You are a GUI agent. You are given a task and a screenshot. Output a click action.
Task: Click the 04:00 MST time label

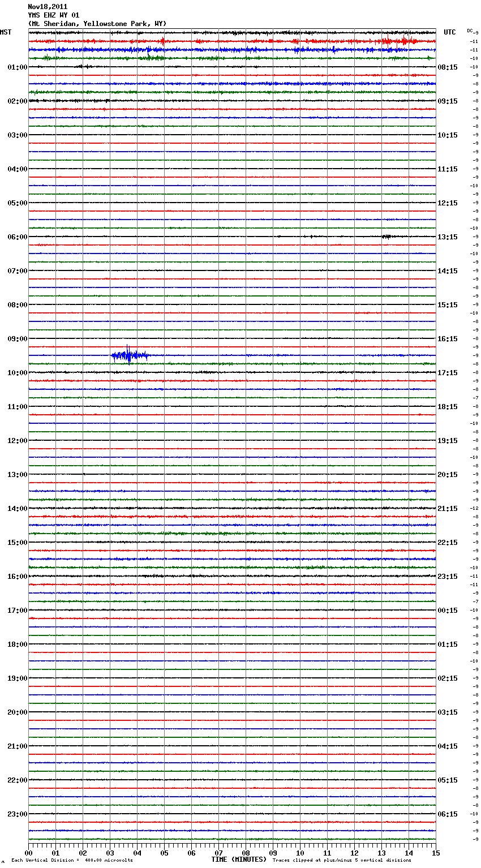[18, 169]
